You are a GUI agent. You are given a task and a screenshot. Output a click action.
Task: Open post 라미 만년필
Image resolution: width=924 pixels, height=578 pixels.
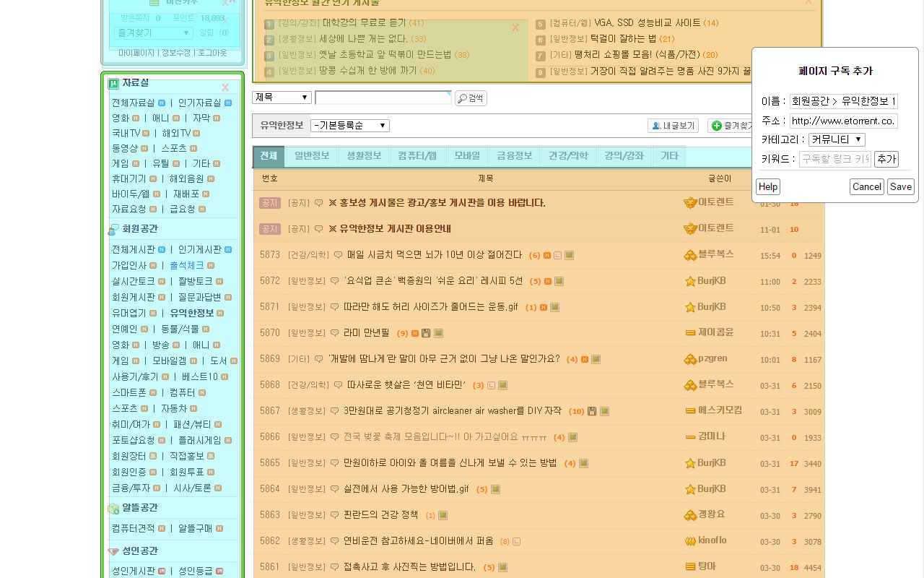(366, 333)
